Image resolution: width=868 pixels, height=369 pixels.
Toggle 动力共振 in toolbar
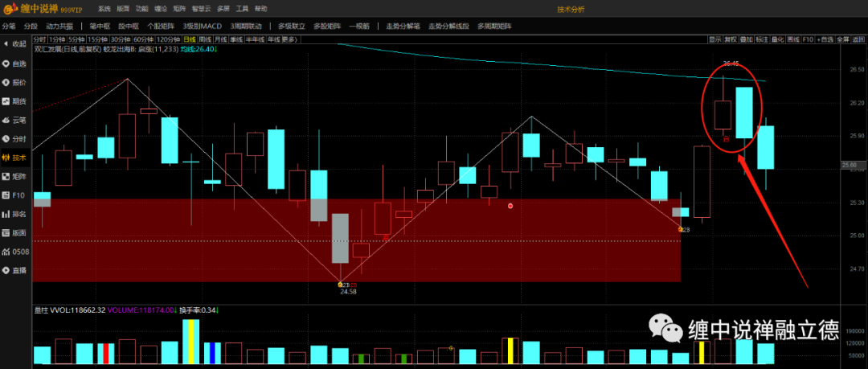pos(59,26)
